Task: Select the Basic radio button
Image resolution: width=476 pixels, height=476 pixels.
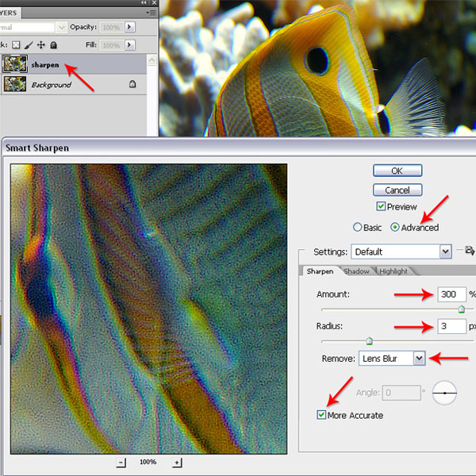Action: [358, 227]
